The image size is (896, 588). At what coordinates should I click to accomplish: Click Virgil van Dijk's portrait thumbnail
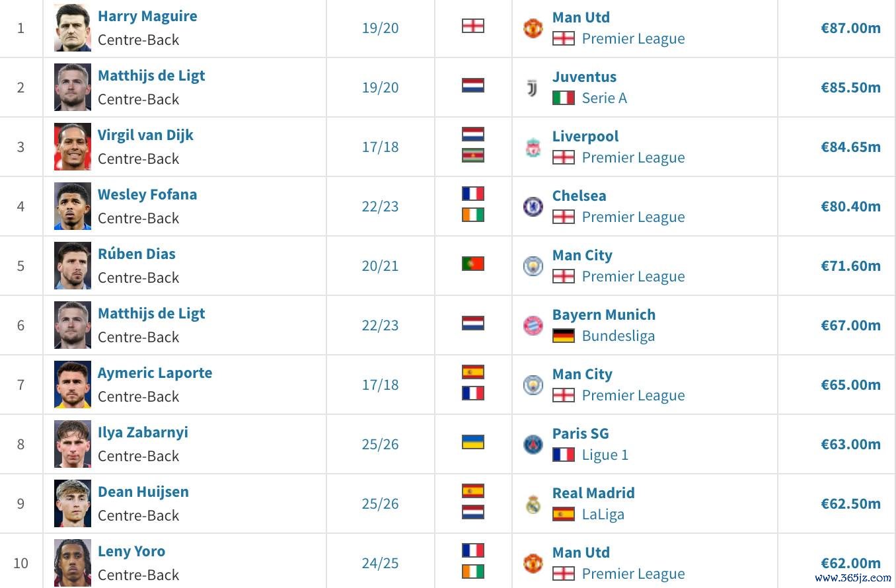click(73, 147)
